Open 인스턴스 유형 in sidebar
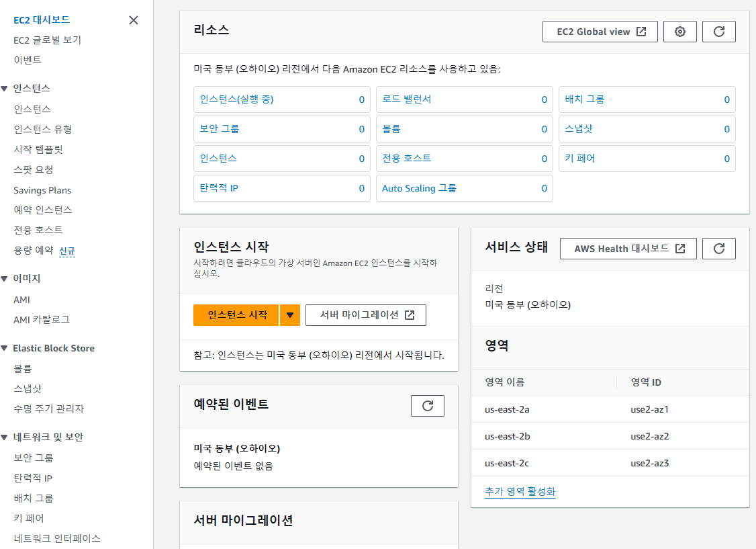 [x=43, y=129]
